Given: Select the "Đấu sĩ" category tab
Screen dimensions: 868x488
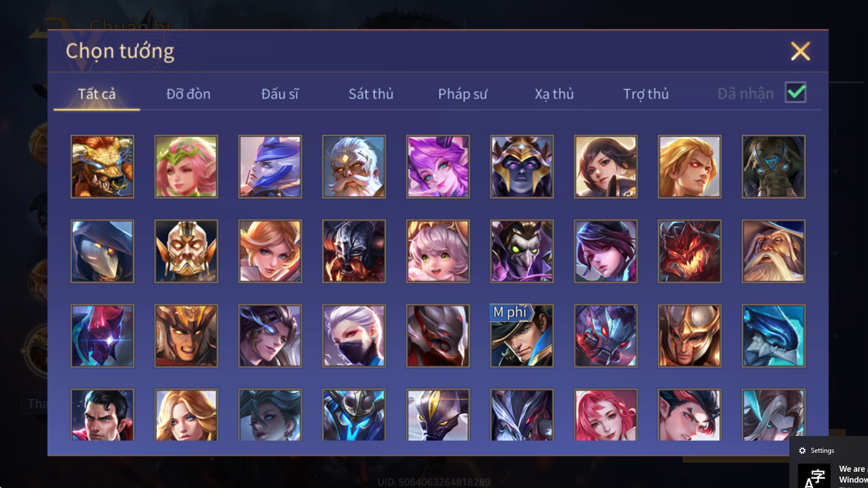Looking at the screenshot, I should click(280, 94).
